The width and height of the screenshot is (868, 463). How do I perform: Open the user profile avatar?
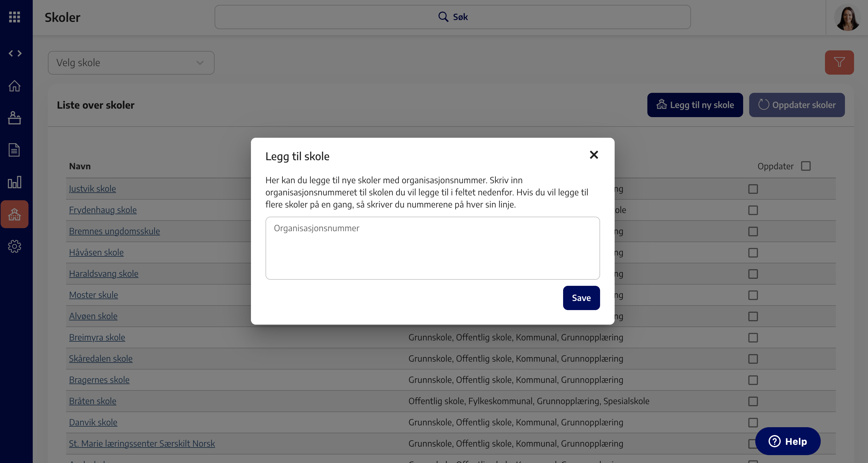847,18
